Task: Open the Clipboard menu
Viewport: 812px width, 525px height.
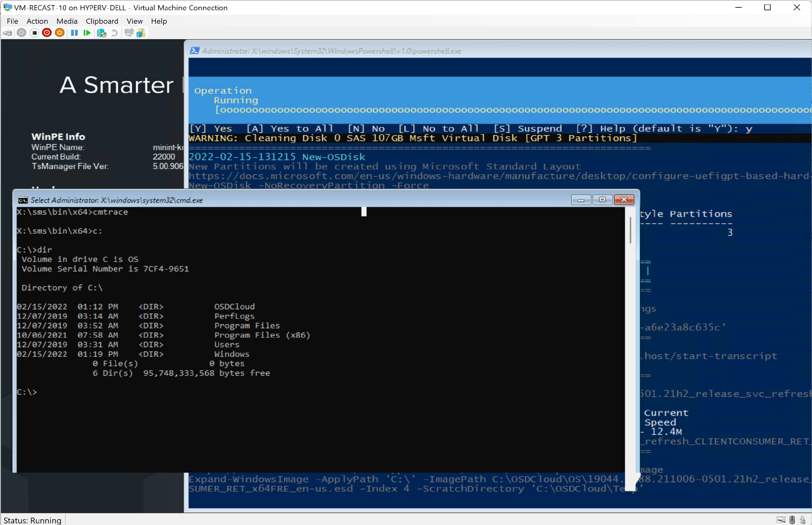Action: [x=102, y=21]
